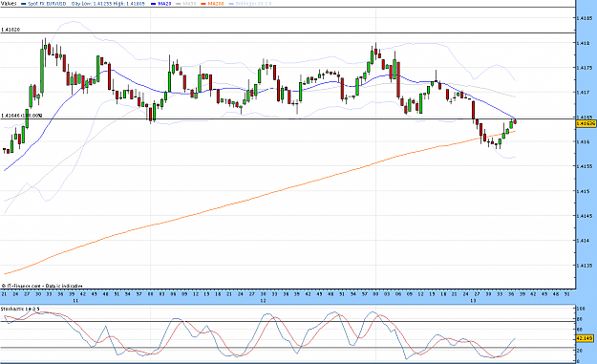The width and height of the screenshot is (597, 364).
Task: Click the 1.4145 price axis label
Action: (585, 216)
